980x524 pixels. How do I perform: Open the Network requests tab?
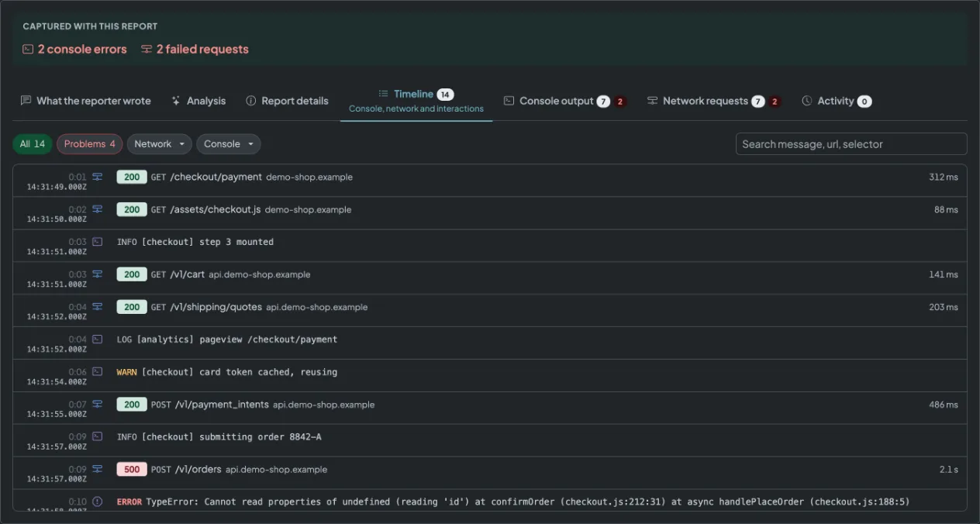coord(714,101)
